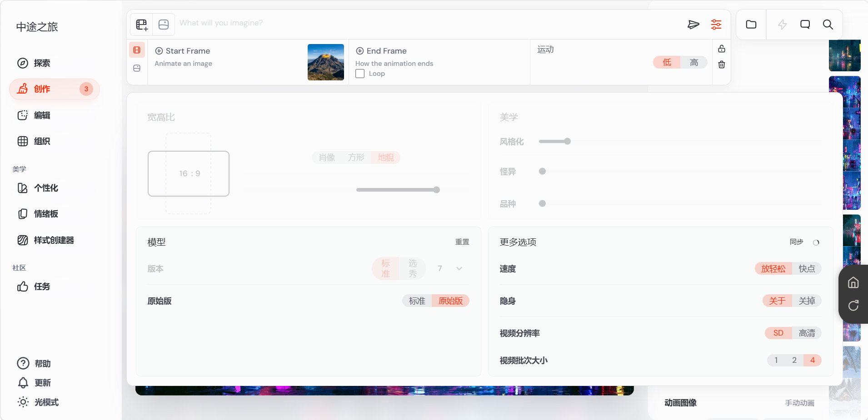Open the chat bubble icon
The image size is (868, 420).
[x=805, y=25]
